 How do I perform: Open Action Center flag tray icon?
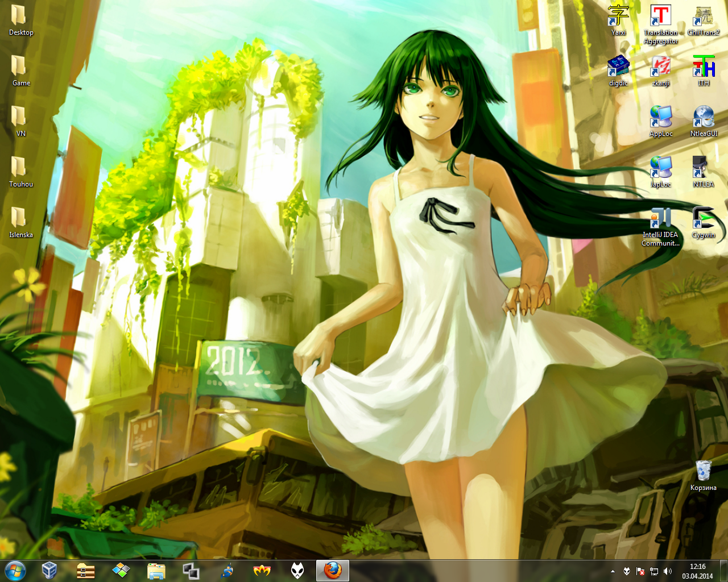point(640,571)
